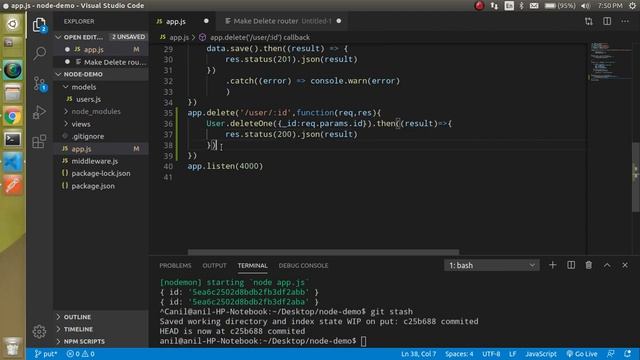Open users.js in the explorer

[101, 99]
